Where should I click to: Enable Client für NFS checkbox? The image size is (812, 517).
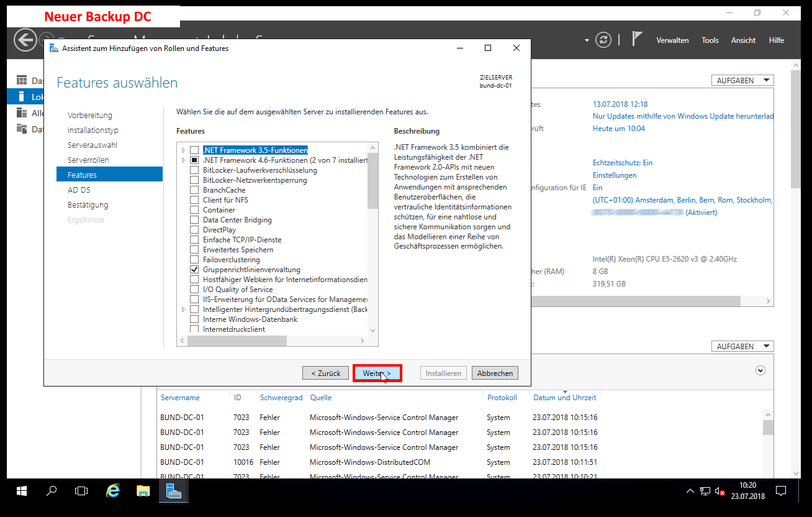[194, 200]
